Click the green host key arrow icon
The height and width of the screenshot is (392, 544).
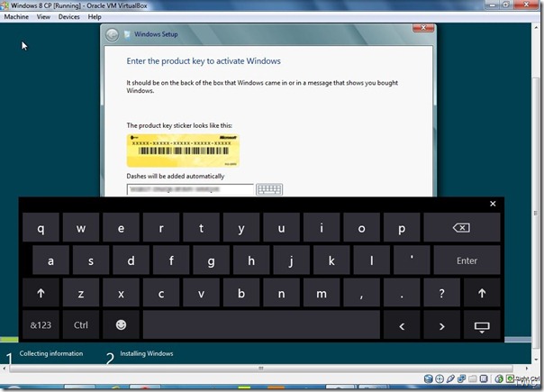(510, 378)
